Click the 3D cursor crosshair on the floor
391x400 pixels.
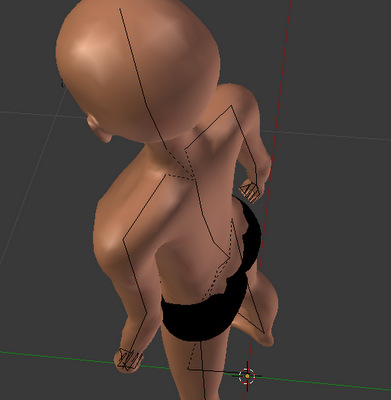247,376
